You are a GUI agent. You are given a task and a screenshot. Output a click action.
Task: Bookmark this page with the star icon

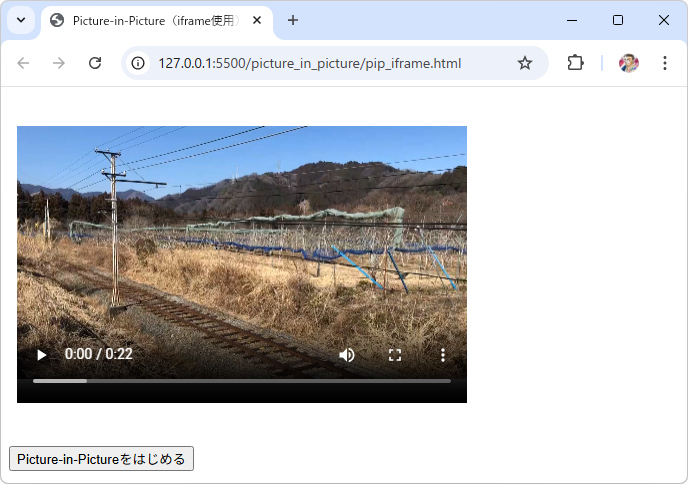click(x=525, y=63)
